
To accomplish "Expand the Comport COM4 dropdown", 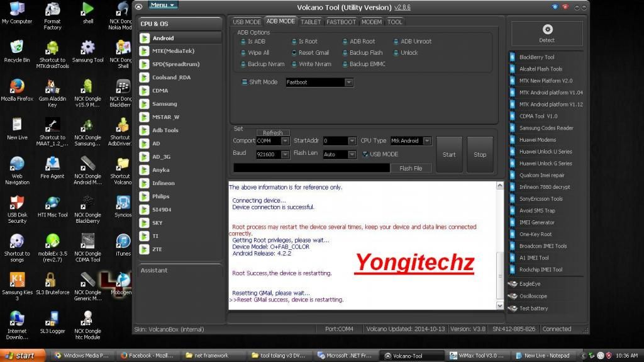I will pyautogui.click(x=285, y=140).
